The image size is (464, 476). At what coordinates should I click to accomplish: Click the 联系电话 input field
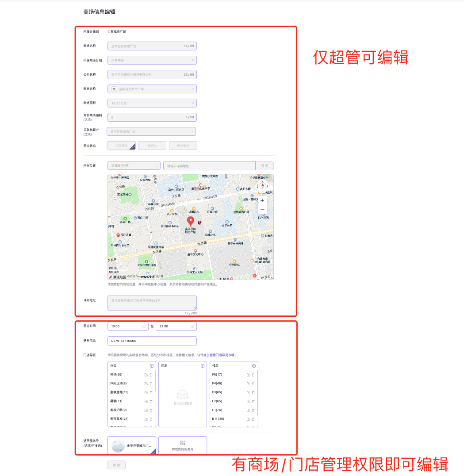click(152, 341)
